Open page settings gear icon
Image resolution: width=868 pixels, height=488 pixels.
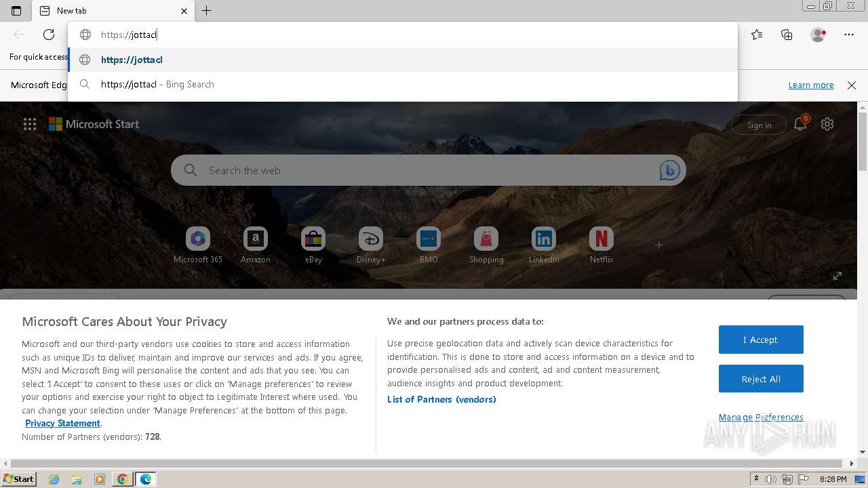(827, 124)
